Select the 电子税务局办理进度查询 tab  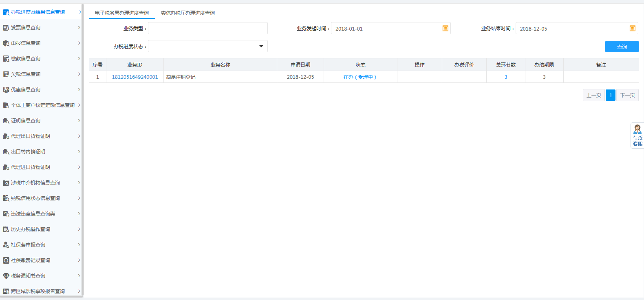121,13
